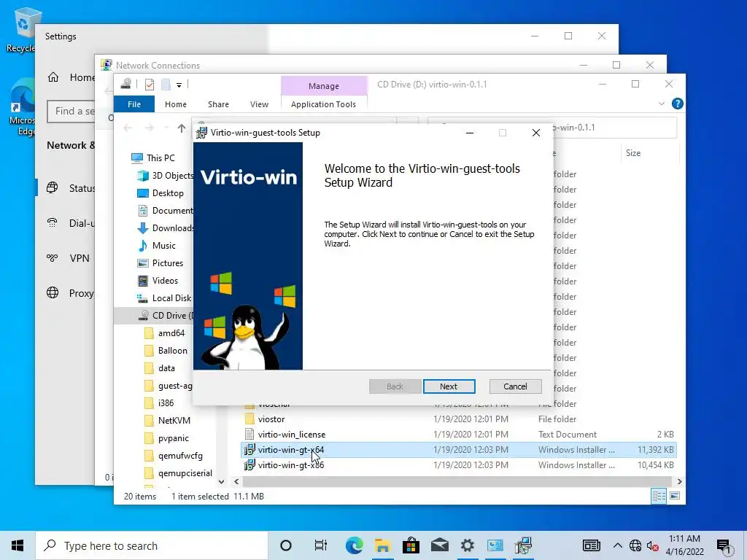Screen dimensions: 747x560
Task: Open the i386 folder in tree
Action: pos(159,402)
